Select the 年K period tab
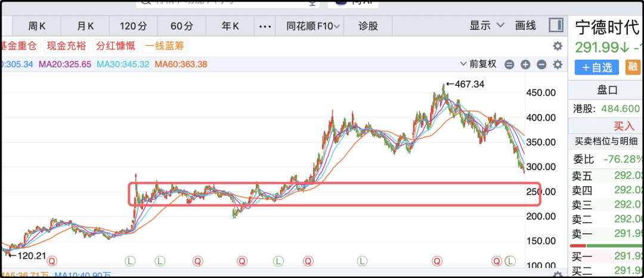Viewport: 644px width, 278px height. coord(230,26)
